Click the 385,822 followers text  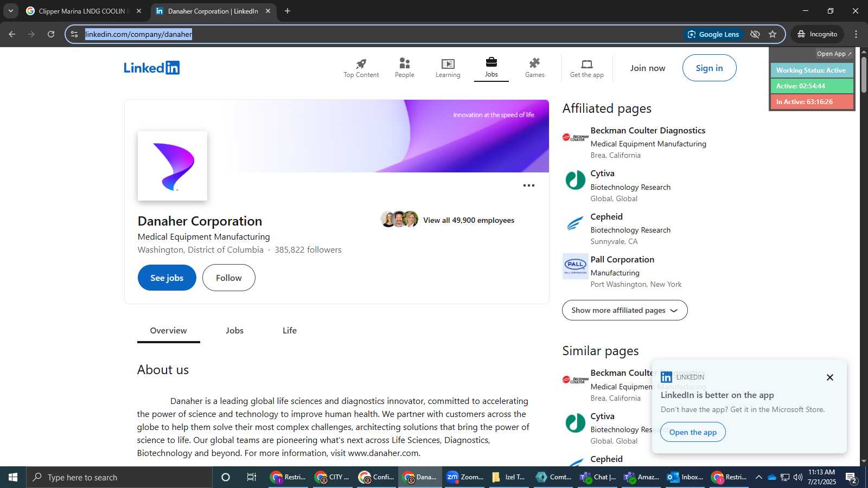308,250
